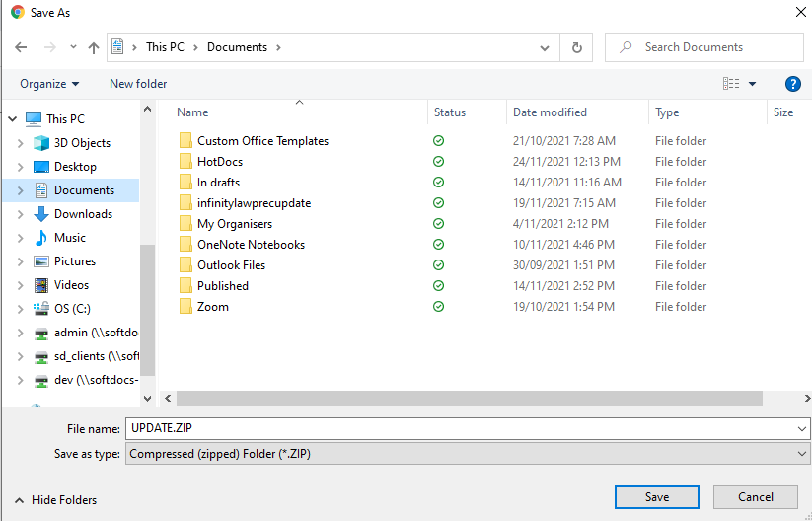The height and width of the screenshot is (521, 812).
Task: Go back using the left arrow
Action: tap(21, 47)
